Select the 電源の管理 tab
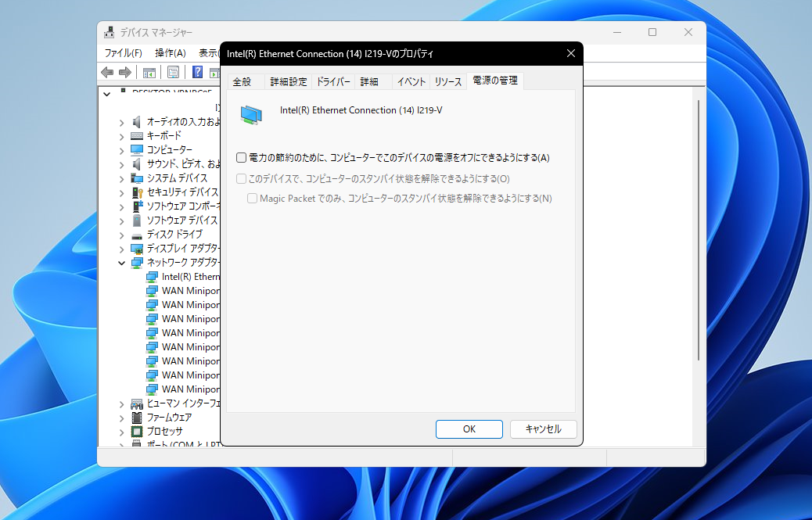Screen dimensions: 812x520 495,81
